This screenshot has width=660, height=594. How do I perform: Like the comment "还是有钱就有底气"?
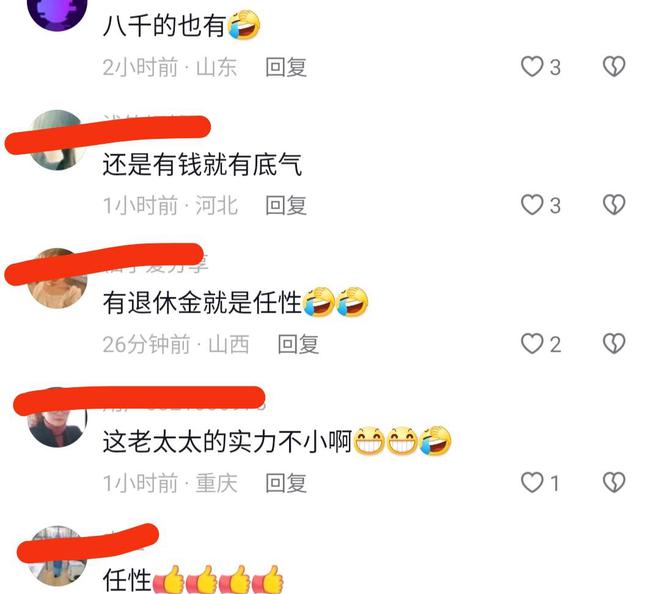tap(532, 205)
